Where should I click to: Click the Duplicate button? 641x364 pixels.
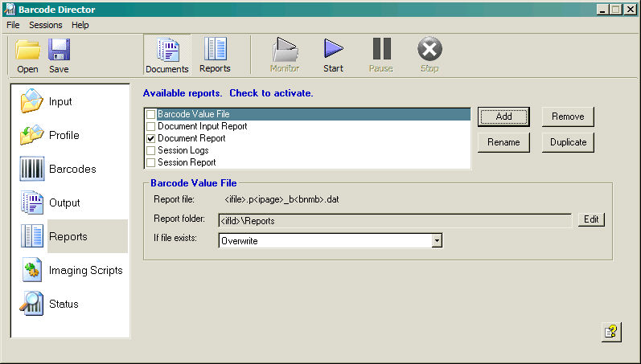click(568, 142)
